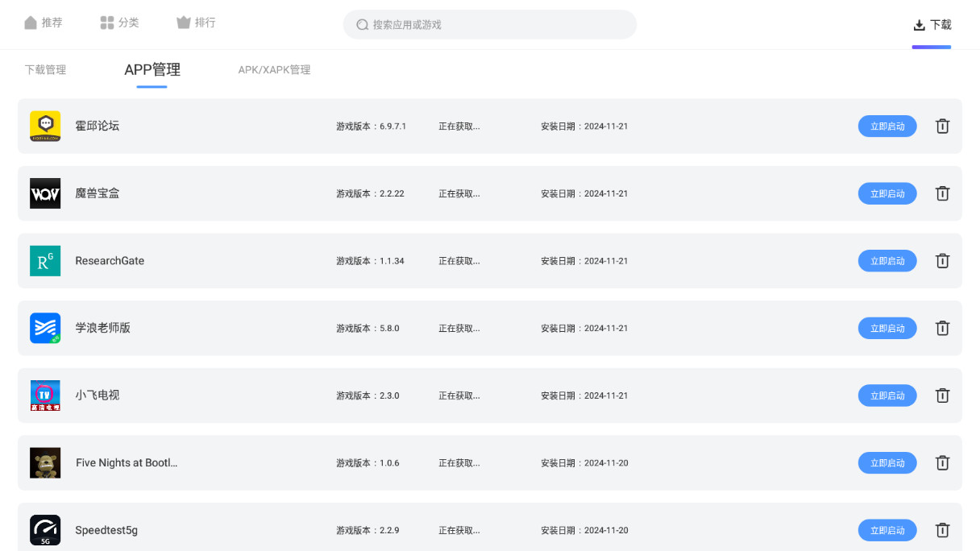Open the 排行 rankings section
980x551 pixels.
[x=196, y=23]
